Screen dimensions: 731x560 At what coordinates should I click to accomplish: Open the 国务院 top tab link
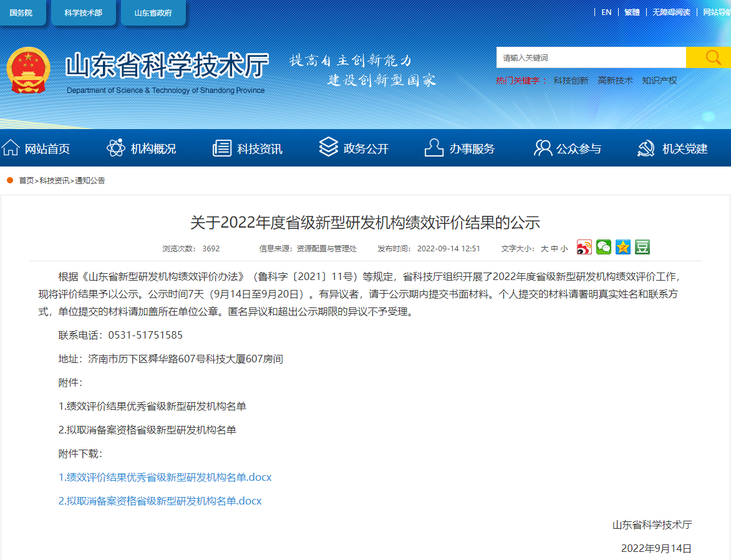(x=21, y=13)
